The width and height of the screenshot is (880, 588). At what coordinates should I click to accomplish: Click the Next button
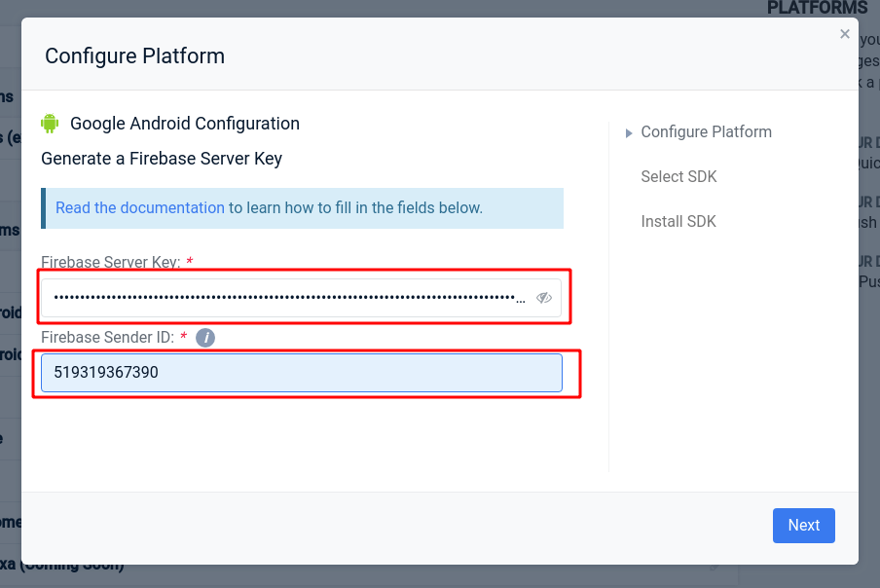[804, 525]
